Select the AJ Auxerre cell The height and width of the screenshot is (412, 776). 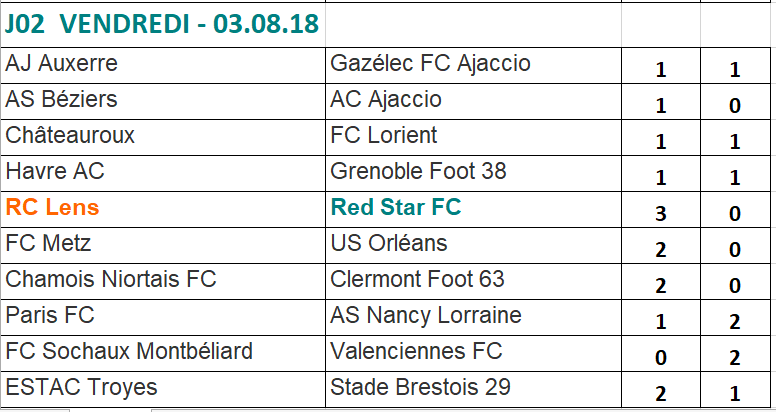(62, 65)
